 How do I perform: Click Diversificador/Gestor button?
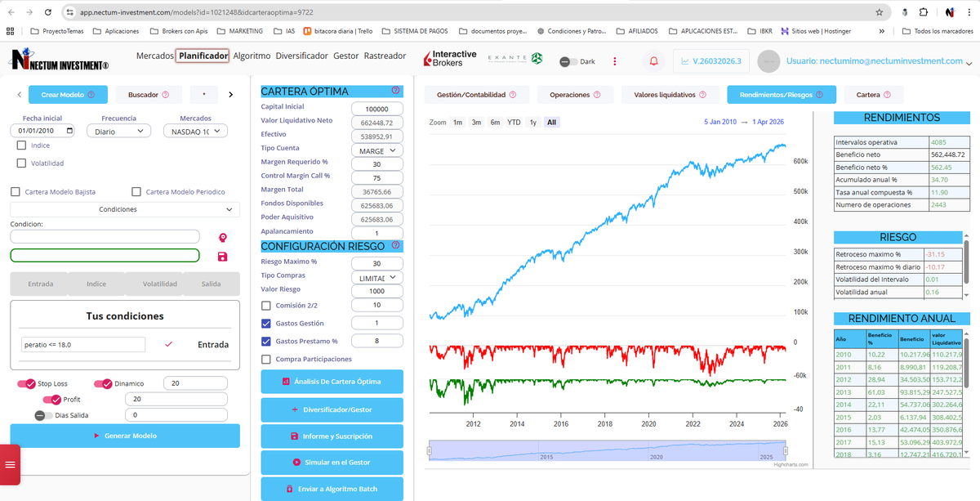(332, 409)
